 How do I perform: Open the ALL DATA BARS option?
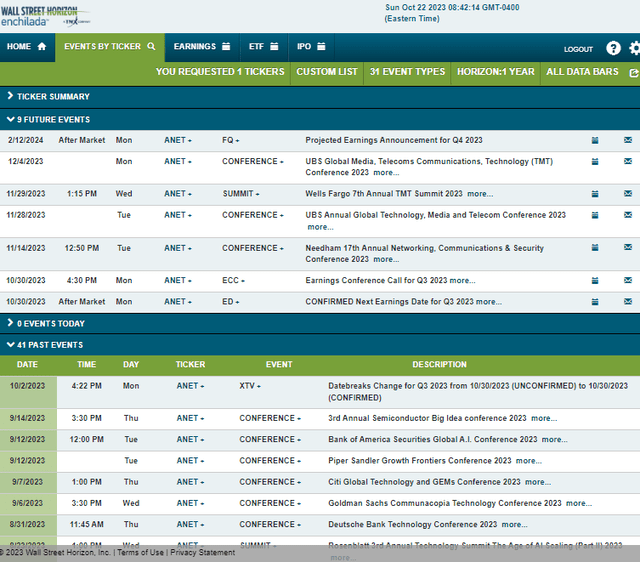(582, 72)
